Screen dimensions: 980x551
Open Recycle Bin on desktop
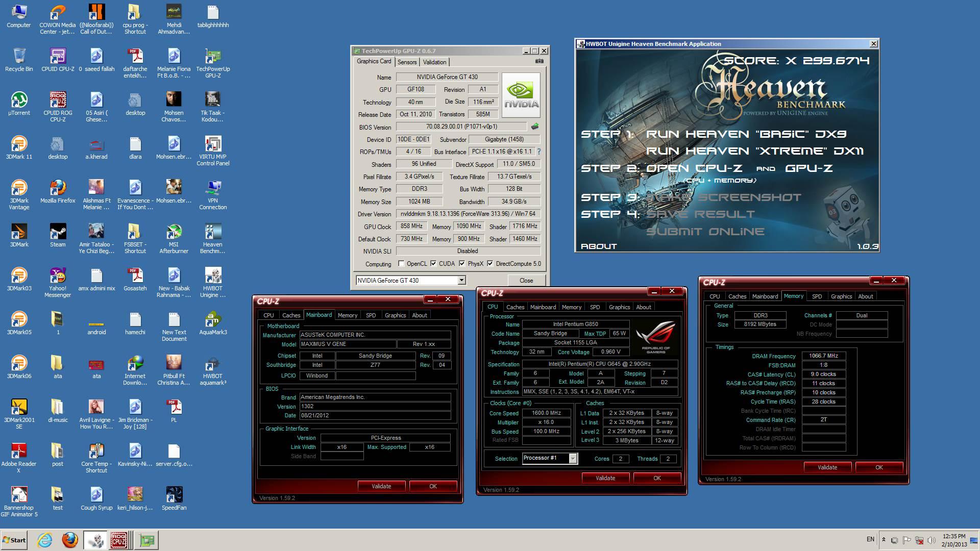click(19, 60)
